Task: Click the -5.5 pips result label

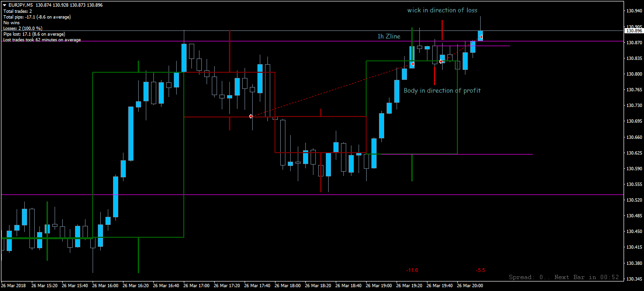Action: pyautogui.click(x=481, y=270)
